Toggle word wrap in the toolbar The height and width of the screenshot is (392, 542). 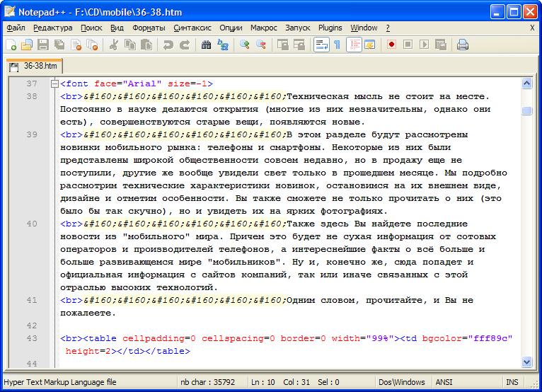(x=321, y=45)
